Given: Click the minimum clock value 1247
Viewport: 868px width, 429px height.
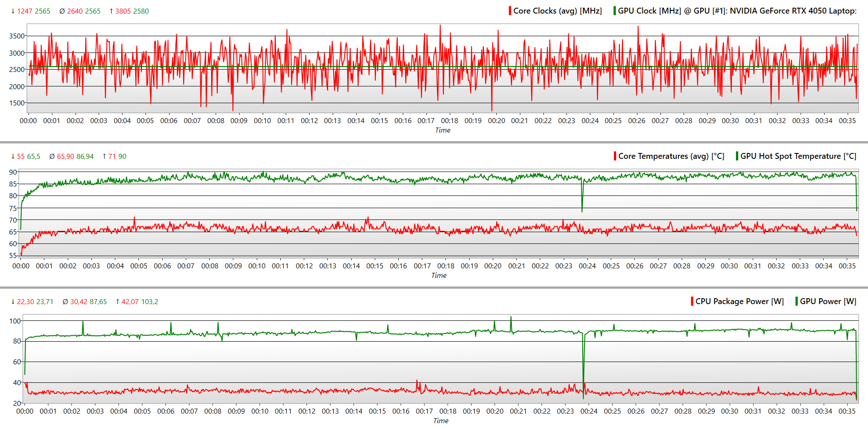Looking at the screenshot, I should [25, 11].
